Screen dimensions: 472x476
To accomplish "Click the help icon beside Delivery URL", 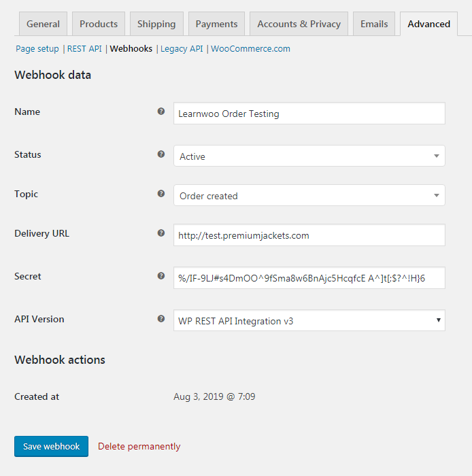I will [x=161, y=233].
